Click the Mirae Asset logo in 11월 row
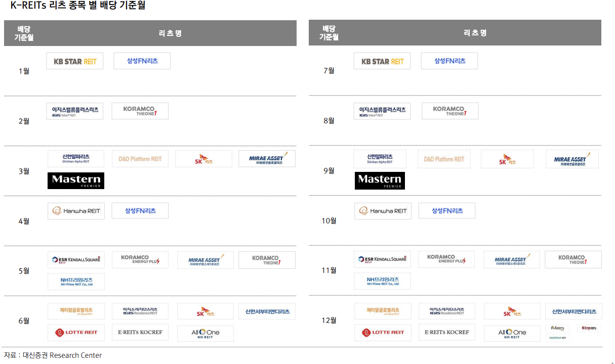 pos(512,259)
